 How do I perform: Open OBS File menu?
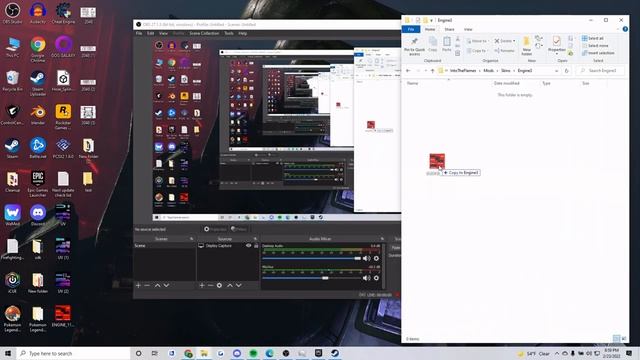(139, 33)
